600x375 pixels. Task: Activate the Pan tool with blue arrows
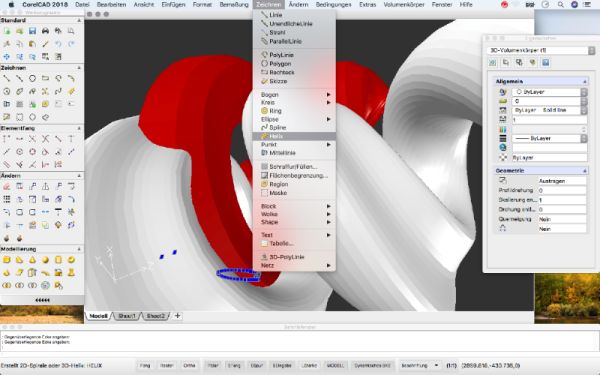tap(7, 57)
